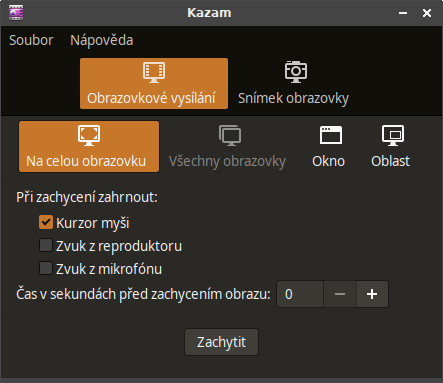Enable Zvuk z reproduktoru checkbox
This screenshot has height=383, width=443.
[46, 245]
